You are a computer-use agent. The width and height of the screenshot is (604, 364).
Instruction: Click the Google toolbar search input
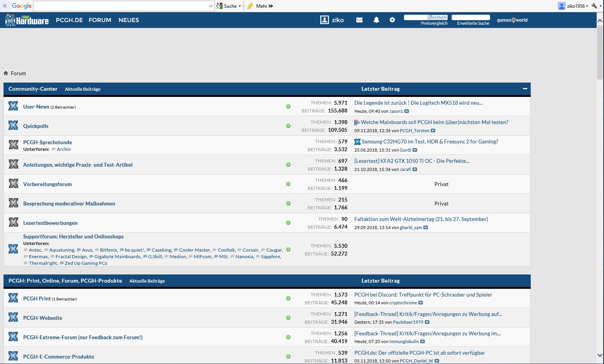pos(121,6)
